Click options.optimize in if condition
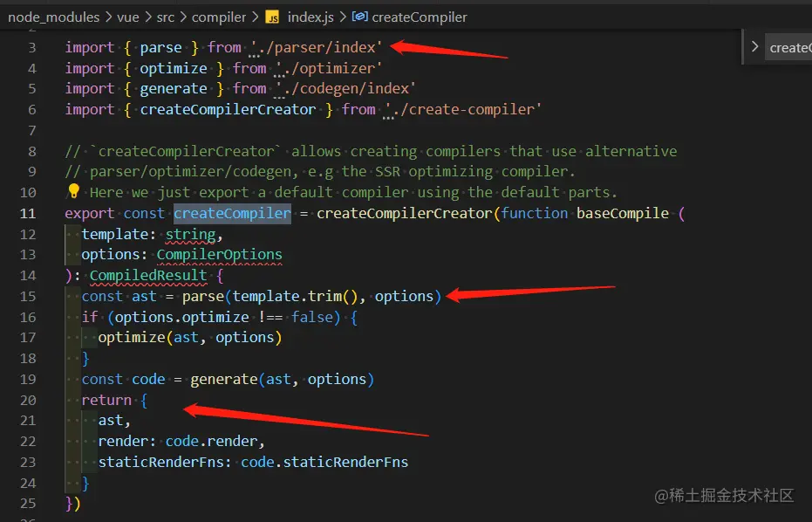812x522 pixels. (181, 317)
